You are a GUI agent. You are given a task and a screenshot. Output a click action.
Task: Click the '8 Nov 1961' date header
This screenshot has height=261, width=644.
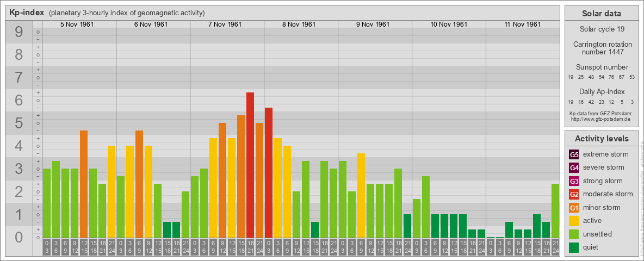(x=299, y=24)
